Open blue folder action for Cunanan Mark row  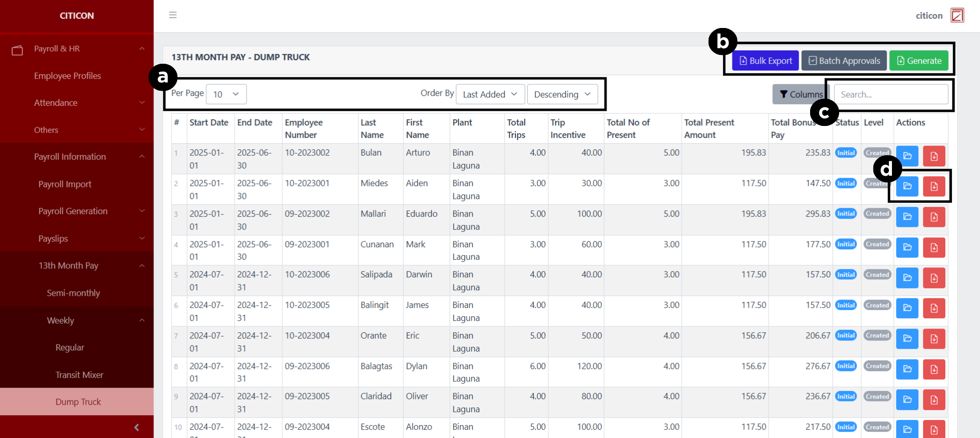(x=907, y=248)
